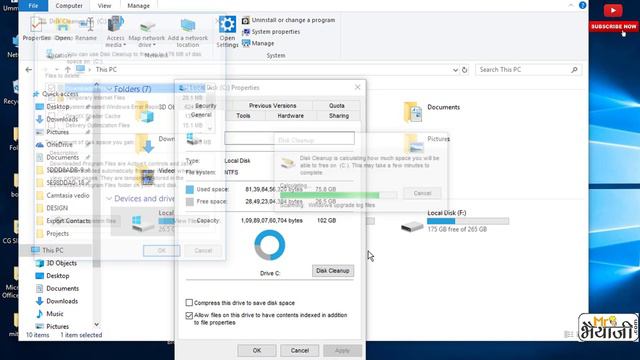Open the Hardware tab

tap(290, 116)
